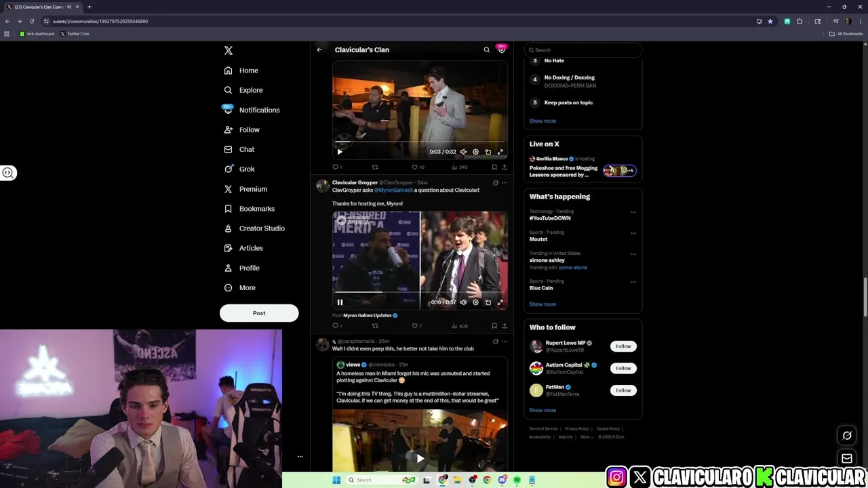Mute the 0:57 Myron Gaines video
This screenshot has width=868, height=488.
463,302
